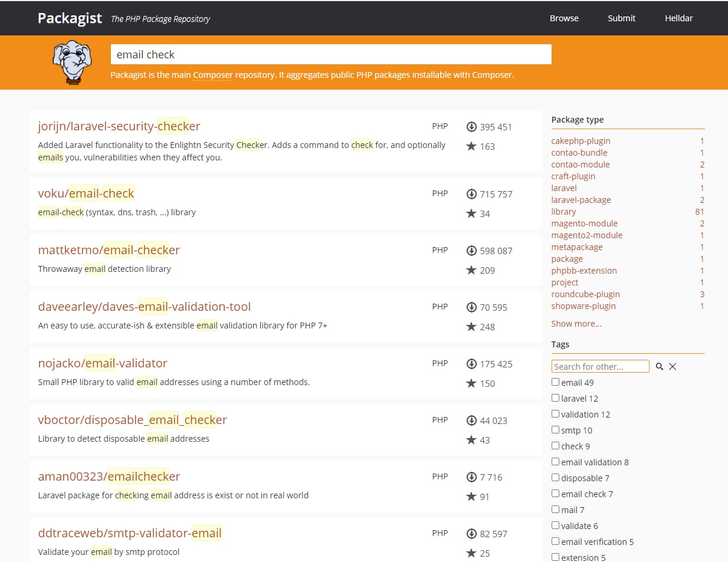Check the 'email validation 8' tag
The width and height of the screenshot is (728, 562).
(555, 462)
